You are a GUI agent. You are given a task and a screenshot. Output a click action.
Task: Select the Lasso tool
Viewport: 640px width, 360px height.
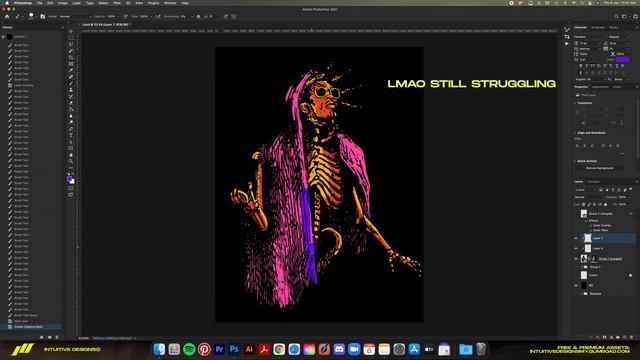click(71, 44)
